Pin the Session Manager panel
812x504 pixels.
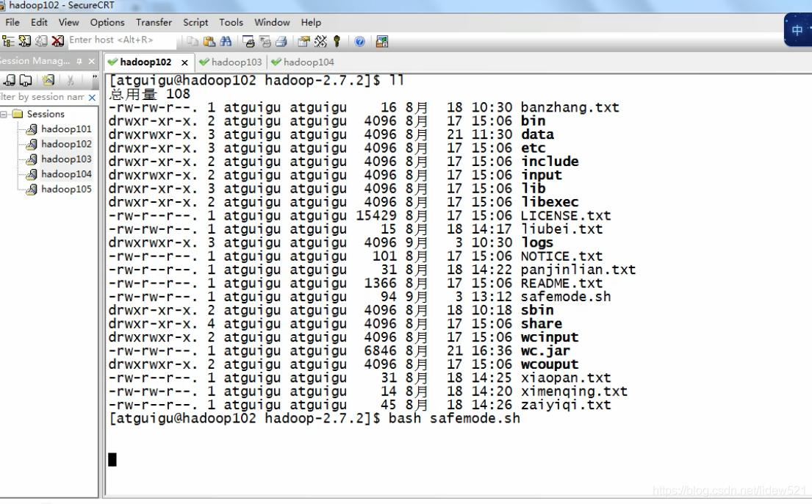pos(79,61)
